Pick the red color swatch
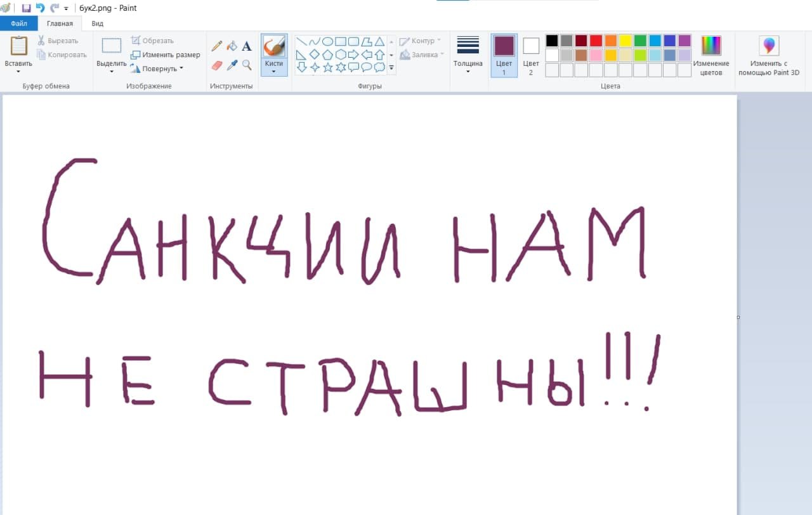This screenshot has height=515, width=812. tap(596, 41)
